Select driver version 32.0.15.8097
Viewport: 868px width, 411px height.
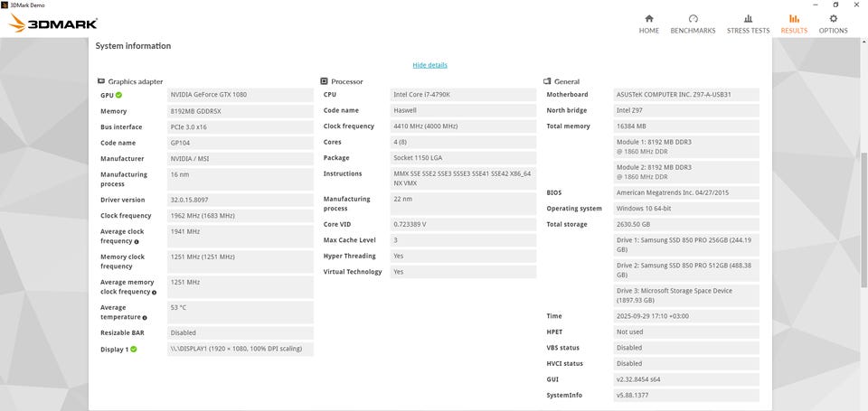(241, 200)
